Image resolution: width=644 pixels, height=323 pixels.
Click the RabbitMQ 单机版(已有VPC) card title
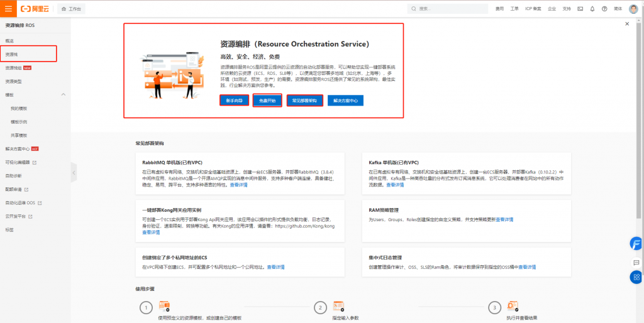point(172,163)
